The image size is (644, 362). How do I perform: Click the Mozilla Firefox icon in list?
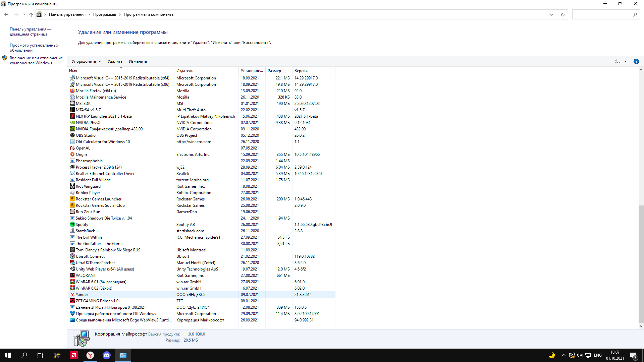(72, 91)
